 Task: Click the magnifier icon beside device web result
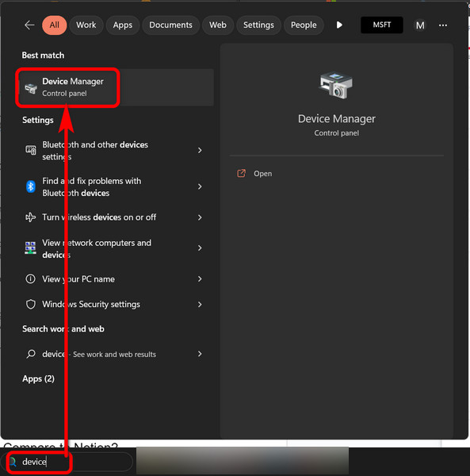pyautogui.click(x=31, y=354)
